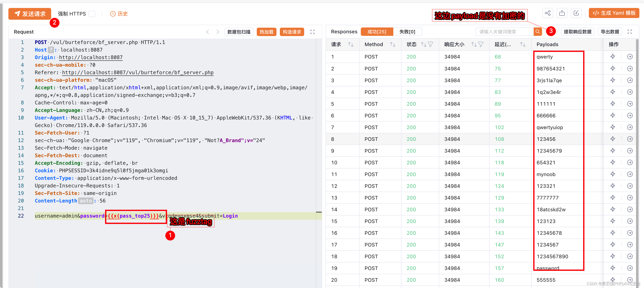644x288 pixels.
Task: Click the Origin URL link on line 3
Action: coord(91,57)
